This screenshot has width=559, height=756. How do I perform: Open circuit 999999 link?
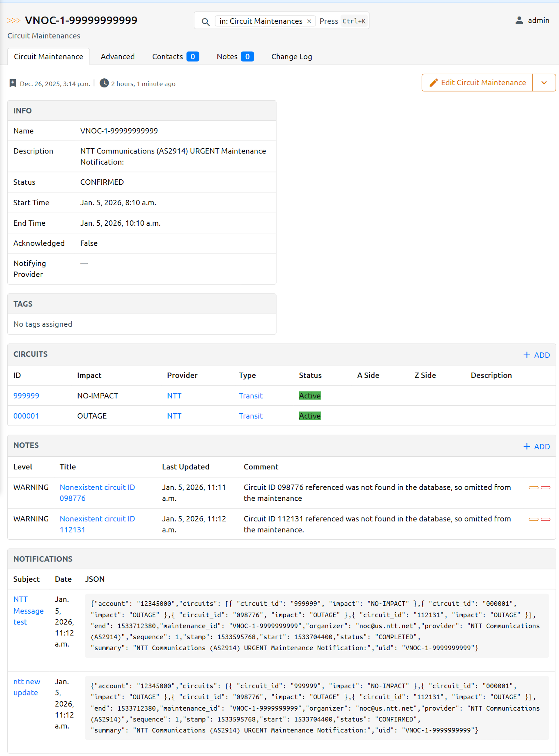click(26, 395)
